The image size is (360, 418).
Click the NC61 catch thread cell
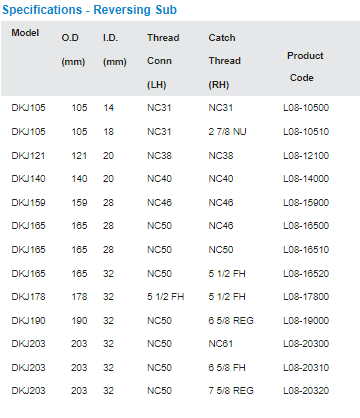221,344
